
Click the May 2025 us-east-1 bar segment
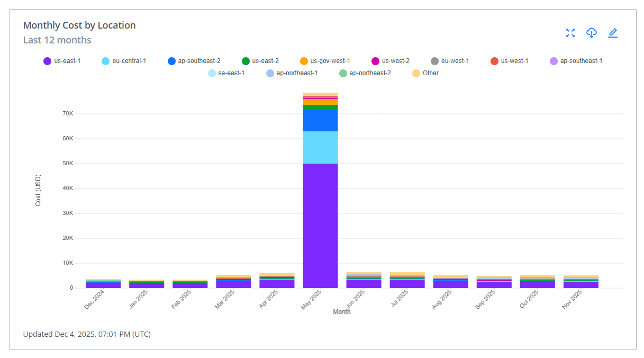click(x=320, y=225)
